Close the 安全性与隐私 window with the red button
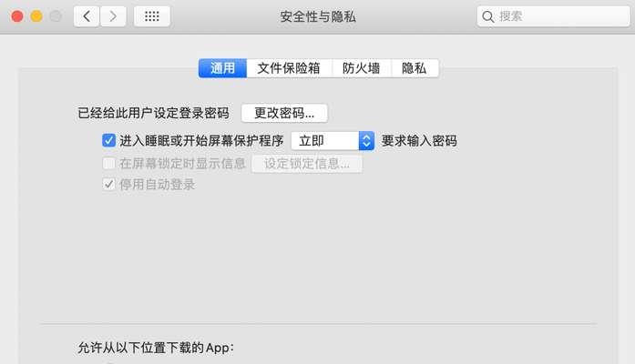Image resolution: width=635 pixels, height=364 pixels. pyautogui.click(x=17, y=16)
